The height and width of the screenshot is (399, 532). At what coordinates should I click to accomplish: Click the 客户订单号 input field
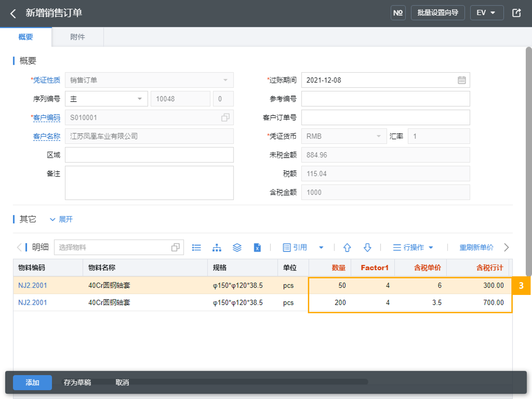coord(386,117)
